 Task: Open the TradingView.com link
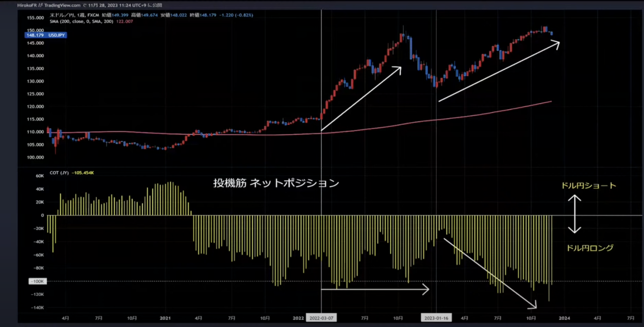point(62,5)
